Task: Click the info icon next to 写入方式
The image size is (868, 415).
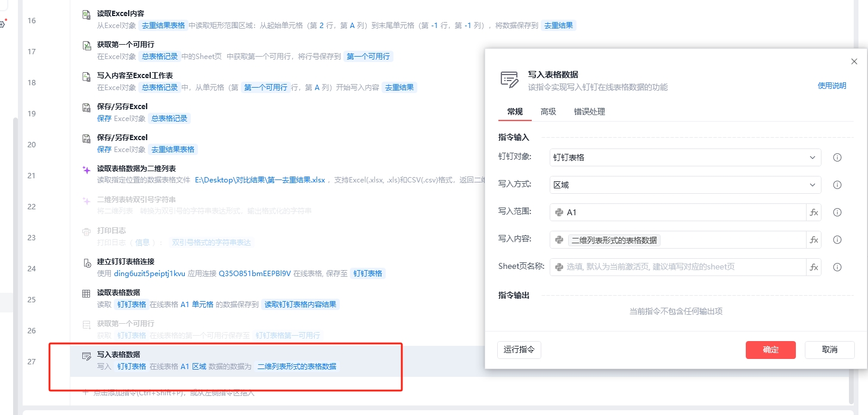Action: (837, 185)
